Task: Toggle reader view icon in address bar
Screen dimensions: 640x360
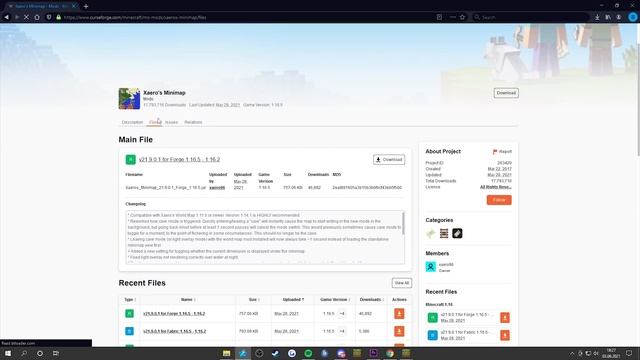Action: coord(439,17)
